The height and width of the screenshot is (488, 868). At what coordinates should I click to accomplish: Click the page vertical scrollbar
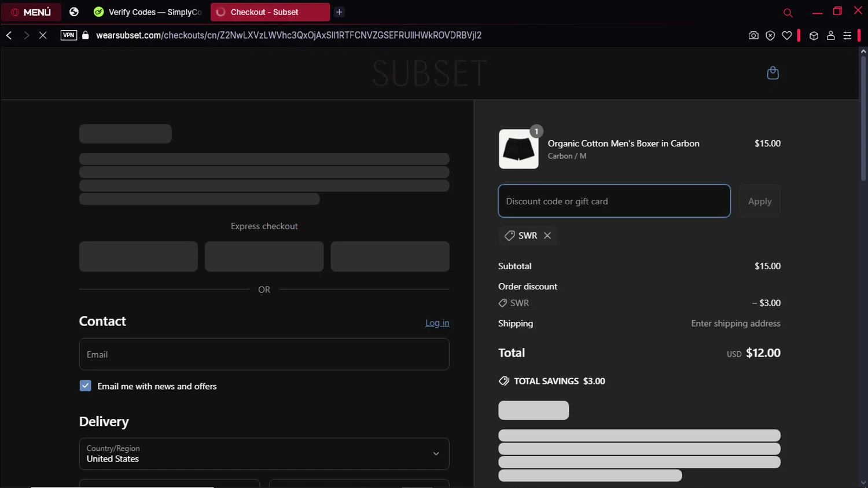tap(863, 119)
